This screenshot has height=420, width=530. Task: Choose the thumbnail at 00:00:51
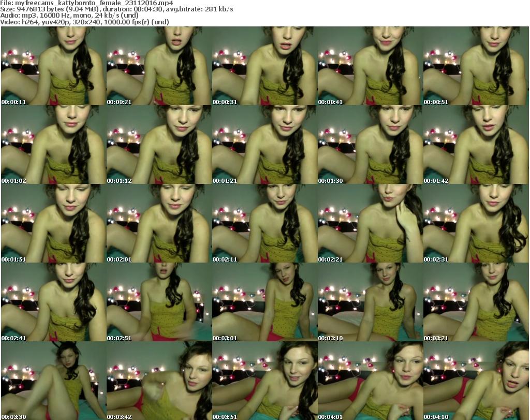(476, 66)
